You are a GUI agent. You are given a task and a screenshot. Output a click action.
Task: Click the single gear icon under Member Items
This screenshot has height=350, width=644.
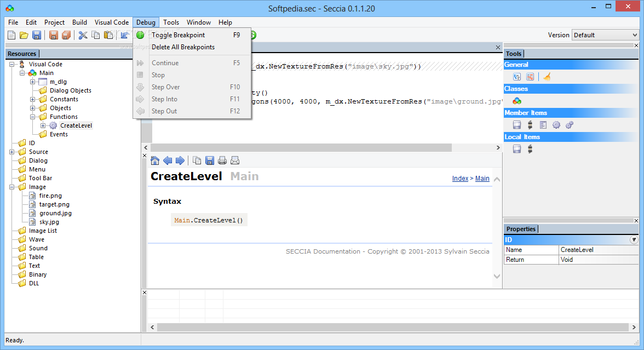tap(556, 125)
